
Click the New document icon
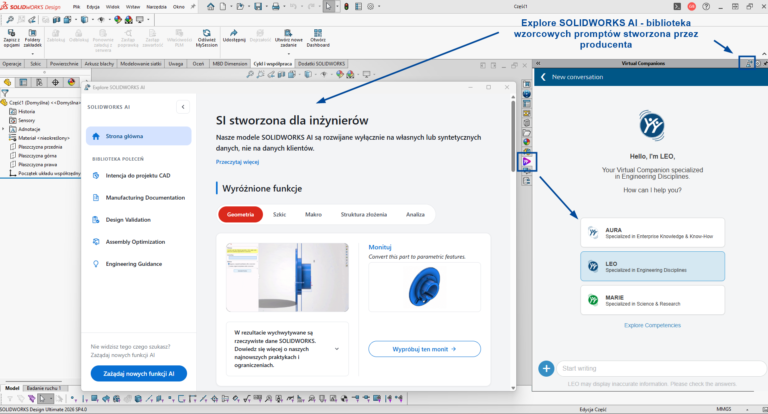click(x=223, y=6)
